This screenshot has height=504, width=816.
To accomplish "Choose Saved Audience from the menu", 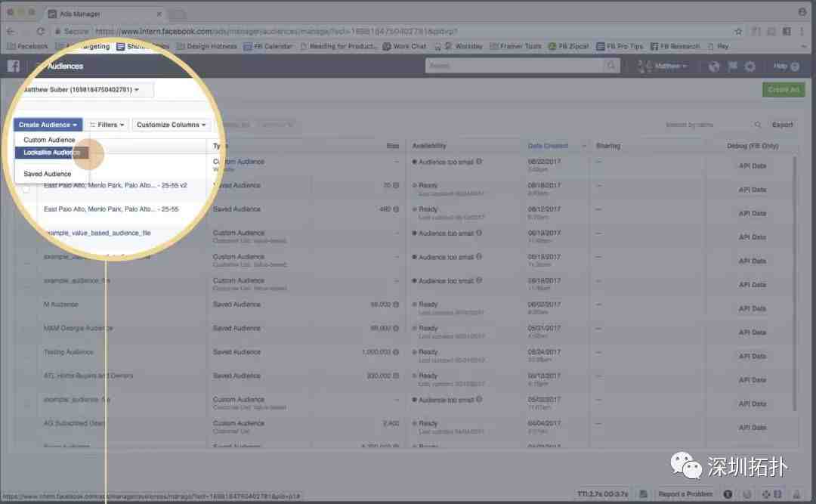I will 48,174.
